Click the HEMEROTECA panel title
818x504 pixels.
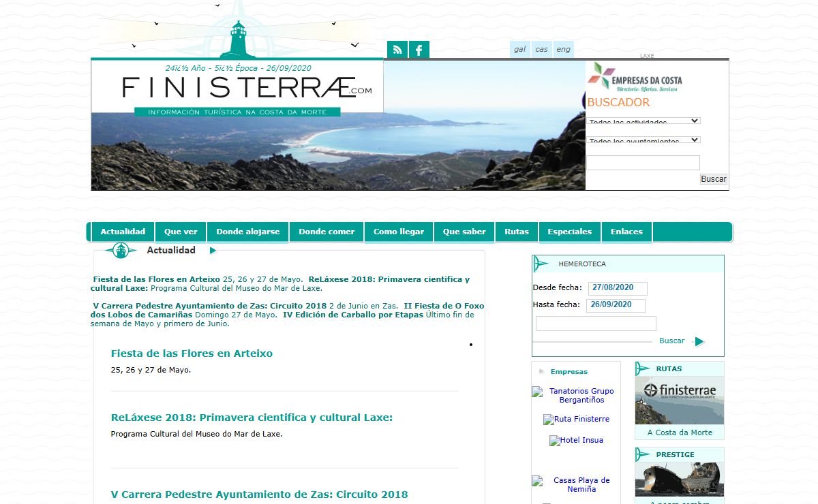point(582,264)
